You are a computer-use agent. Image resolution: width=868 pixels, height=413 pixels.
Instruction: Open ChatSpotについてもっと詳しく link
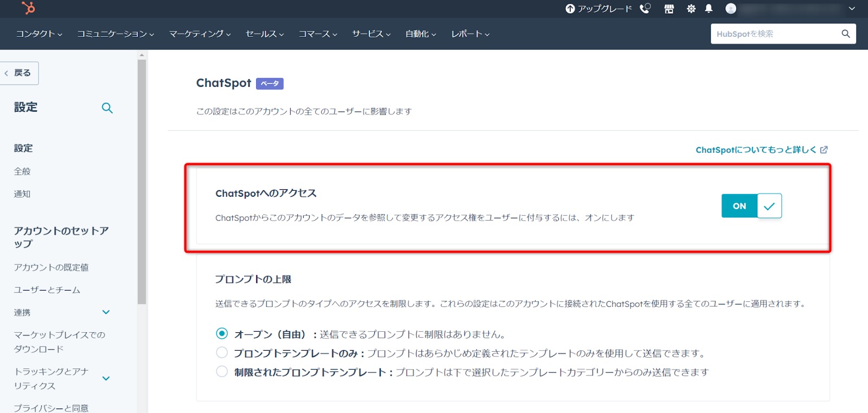click(x=756, y=150)
